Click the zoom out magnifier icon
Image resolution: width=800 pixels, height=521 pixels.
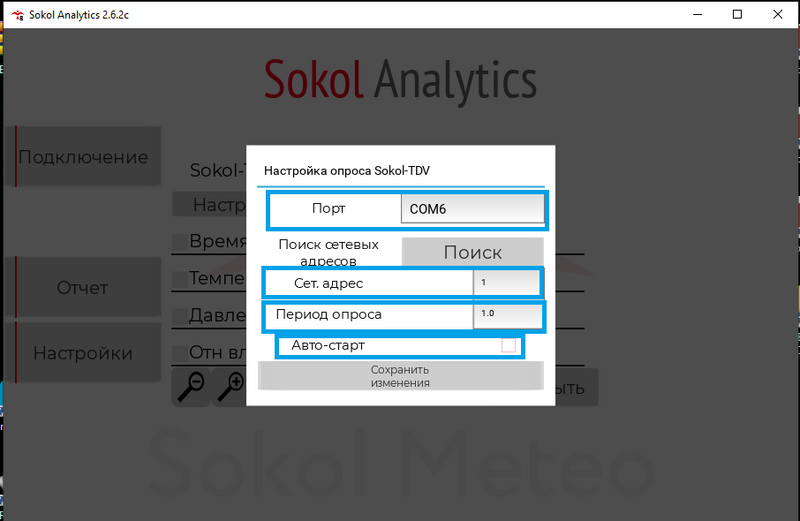[191, 388]
